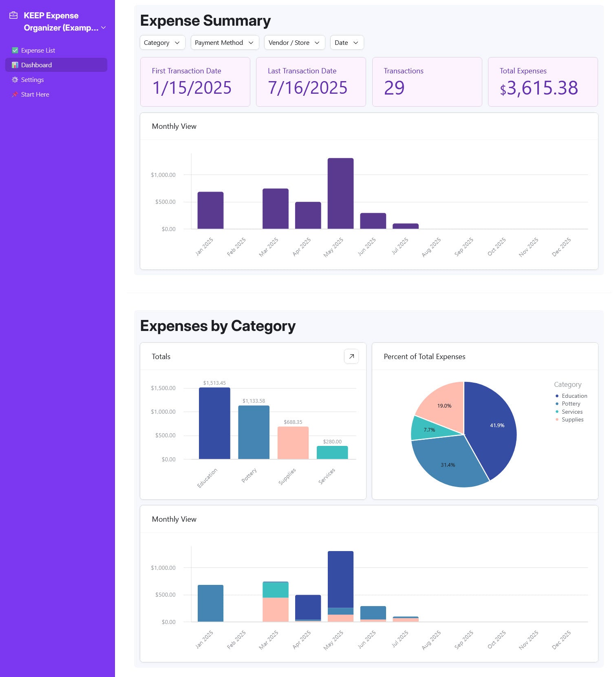Expand the Vendor / Store filter

coord(294,43)
